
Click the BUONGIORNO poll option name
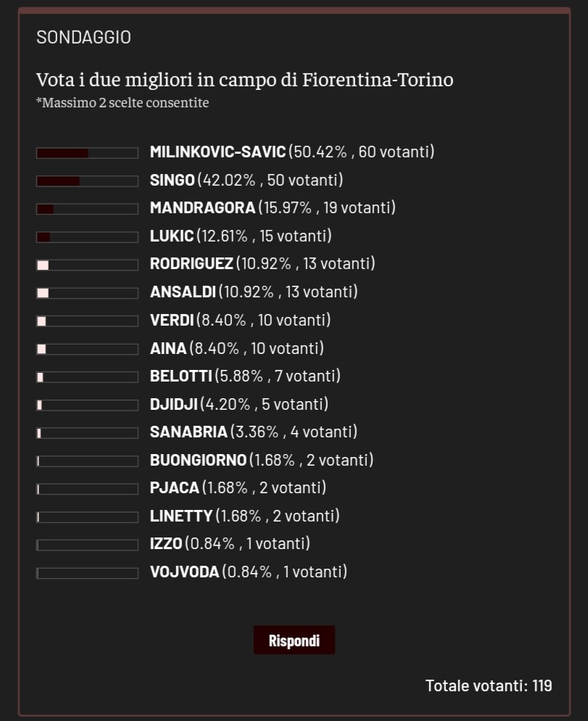point(198,460)
